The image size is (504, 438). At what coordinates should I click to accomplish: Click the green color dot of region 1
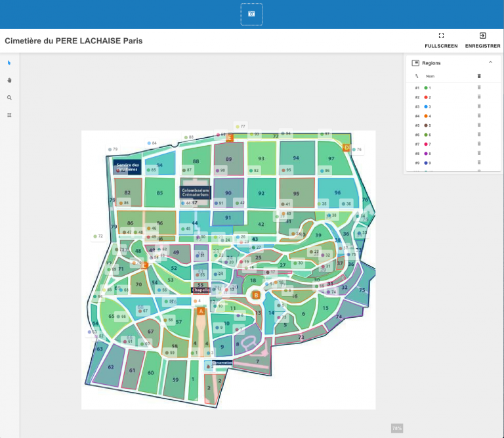426,87
